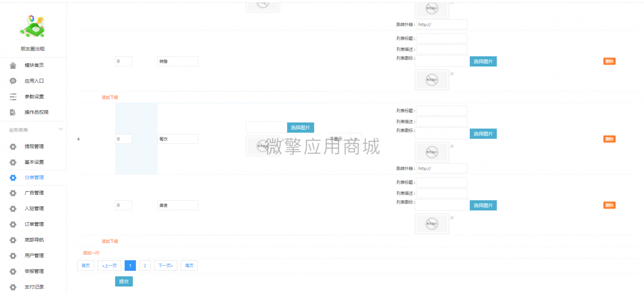Delete the 销售 subcategory row

pyautogui.click(x=609, y=61)
